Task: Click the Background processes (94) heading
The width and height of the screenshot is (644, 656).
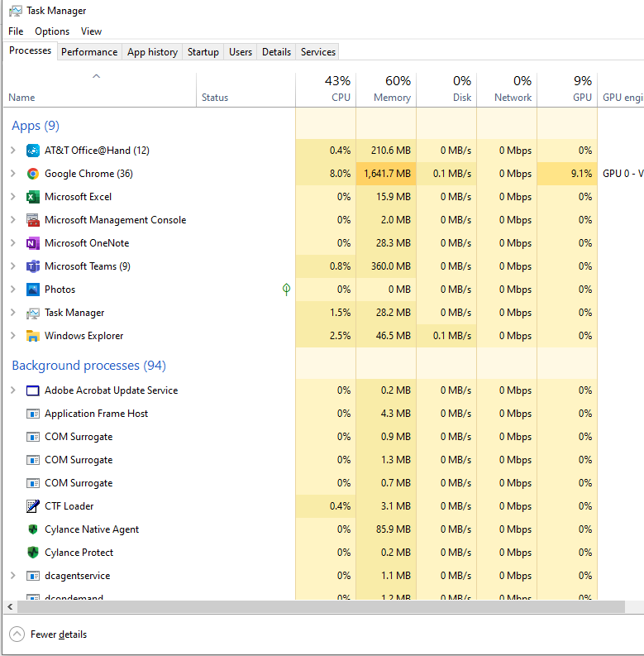Action: [x=88, y=366]
